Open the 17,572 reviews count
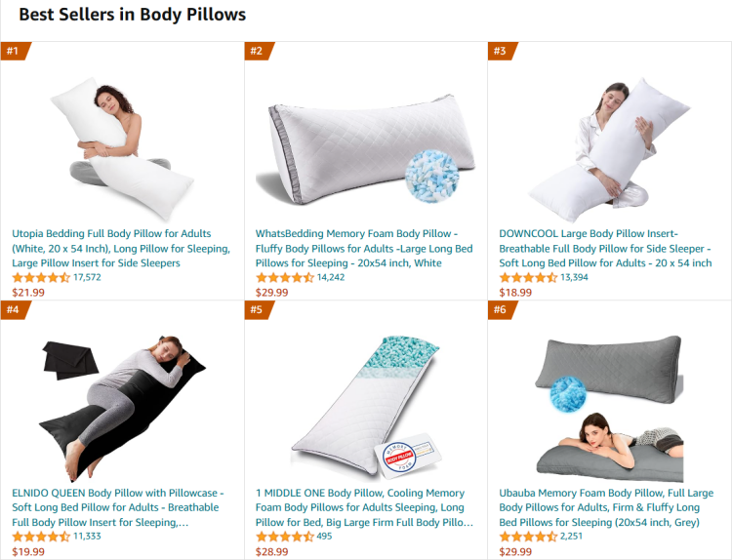Viewport: 732px width, 560px height. pyautogui.click(x=87, y=277)
